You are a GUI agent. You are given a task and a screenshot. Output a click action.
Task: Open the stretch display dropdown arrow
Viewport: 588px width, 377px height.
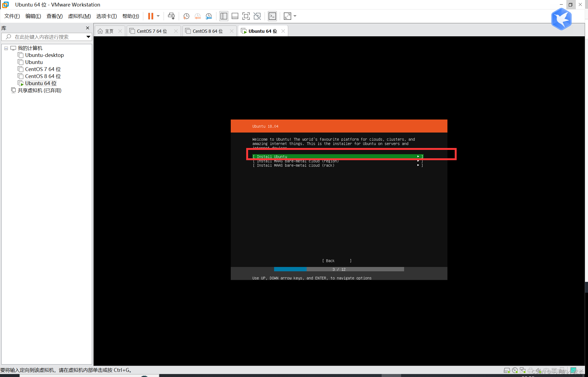(295, 16)
